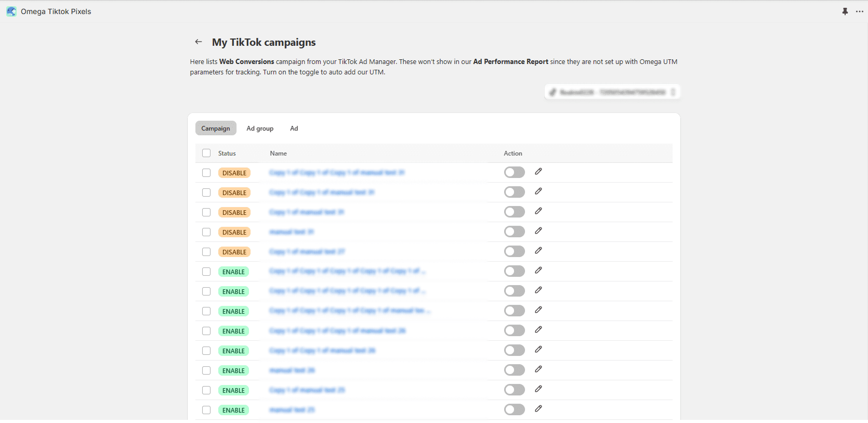Check the box for the first DISABLE campaign

point(206,173)
